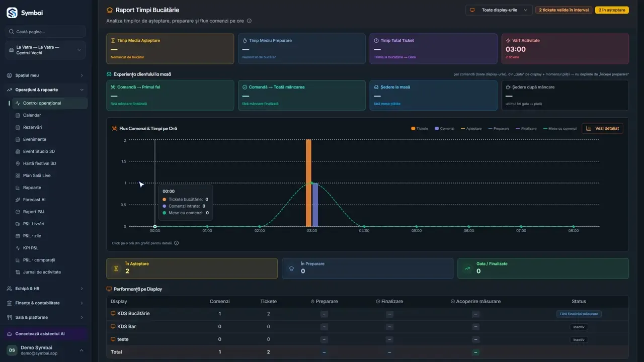Image resolution: width=644 pixels, height=362 pixels.
Task: Open the Demo Symbai account menu
Action: pos(46,350)
